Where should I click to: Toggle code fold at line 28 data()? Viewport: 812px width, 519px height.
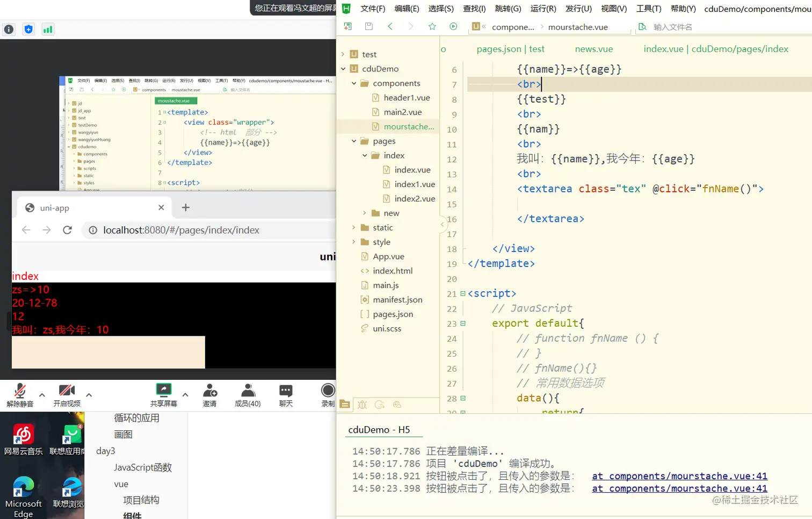tap(463, 398)
